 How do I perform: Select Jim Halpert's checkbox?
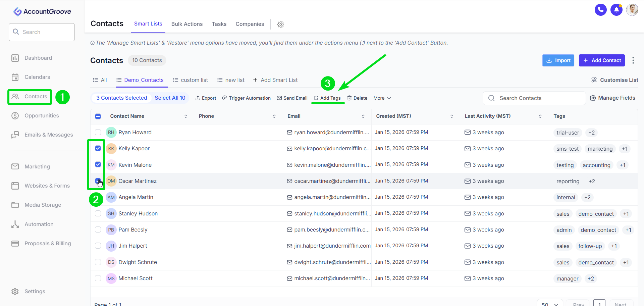pos(98,246)
